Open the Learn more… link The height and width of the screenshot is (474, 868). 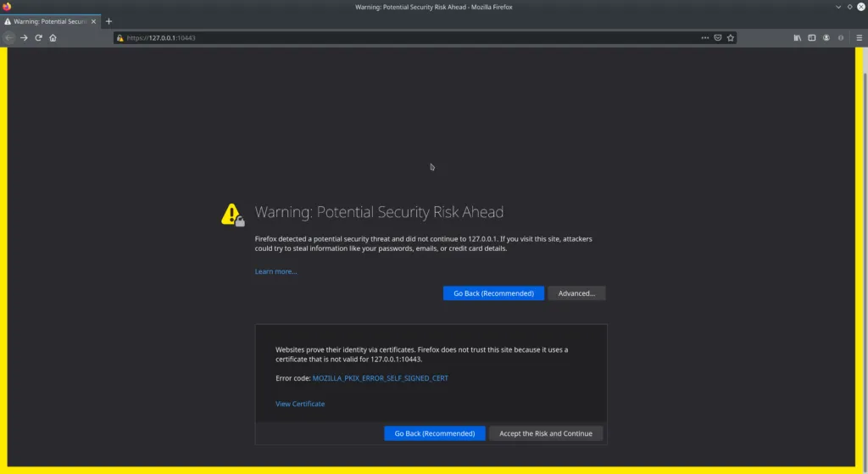pyautogui.click(x=275, y=271)
